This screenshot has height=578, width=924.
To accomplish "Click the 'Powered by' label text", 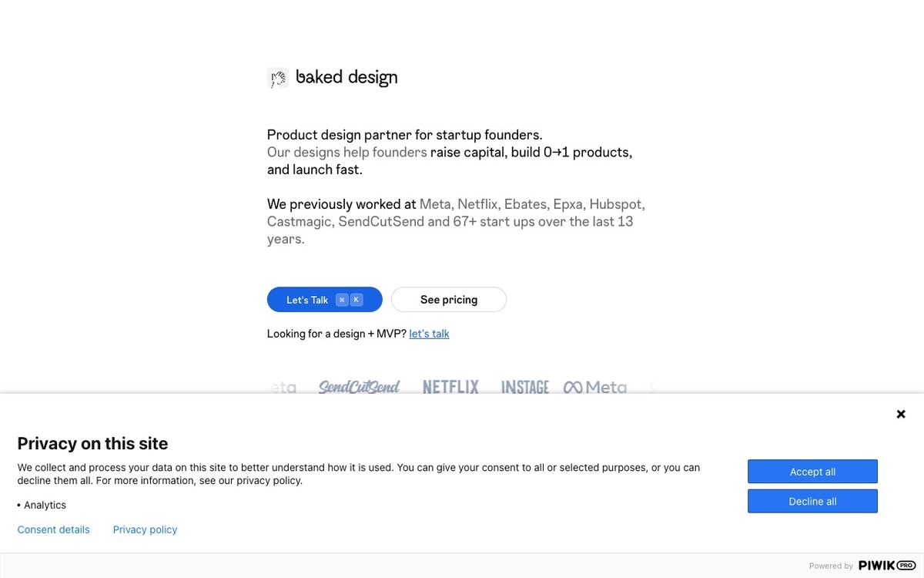I will point(831,566).
